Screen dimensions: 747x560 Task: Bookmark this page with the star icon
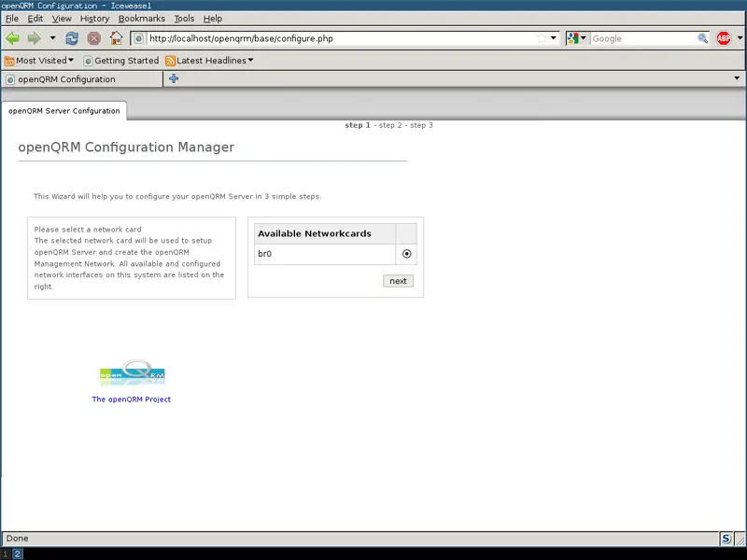(x=542, y=38)
